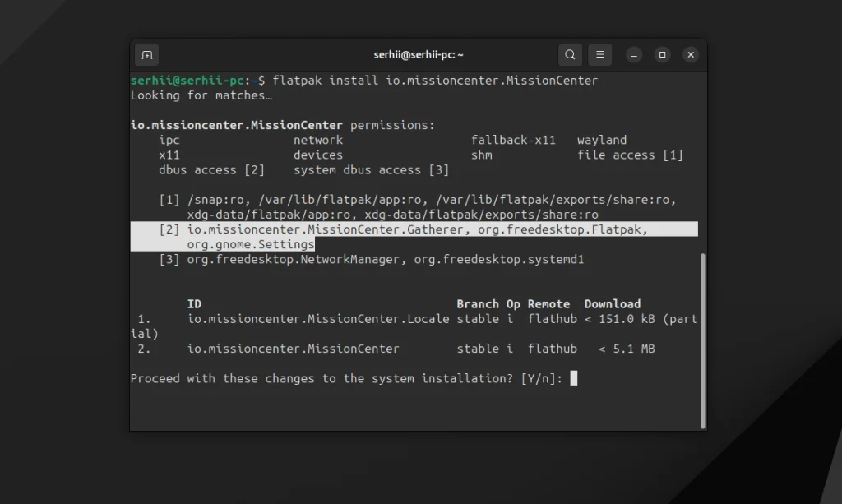Viewport: 842px width, 504px height.
Task: Click 'system dbus access [3]' permission
Action: point(371,170)
